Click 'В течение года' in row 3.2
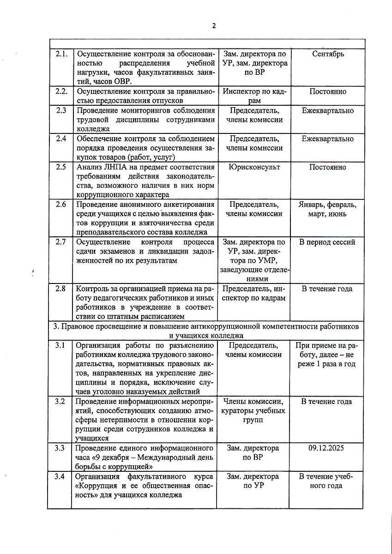This screenshot has height=554, width=392. [x=327, y=402]
